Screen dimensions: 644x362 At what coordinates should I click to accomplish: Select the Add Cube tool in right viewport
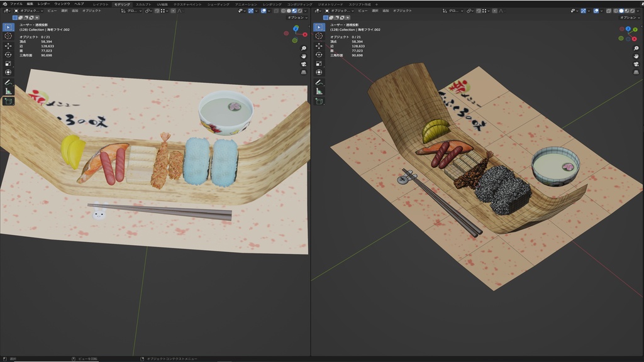click(x=319, y=101)
